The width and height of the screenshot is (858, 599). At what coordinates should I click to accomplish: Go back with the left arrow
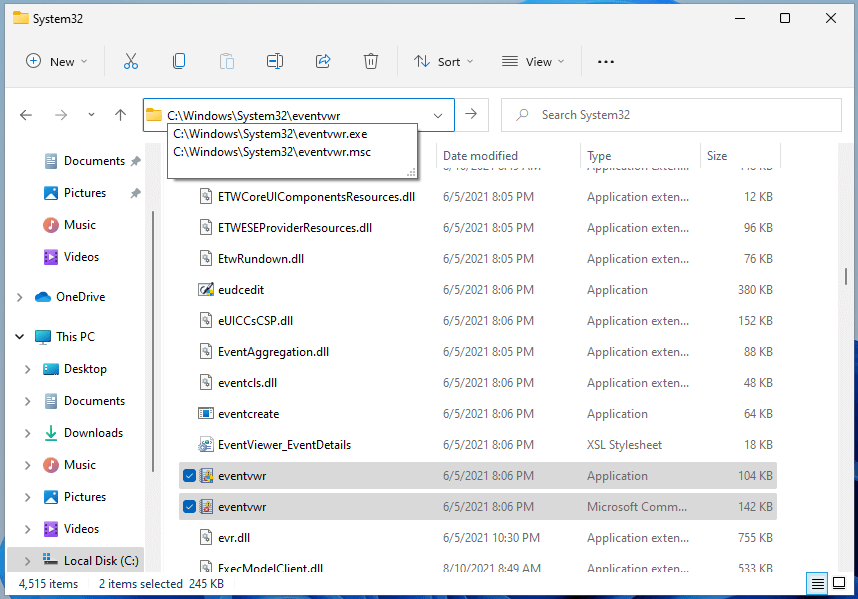(x=26, y=115)
